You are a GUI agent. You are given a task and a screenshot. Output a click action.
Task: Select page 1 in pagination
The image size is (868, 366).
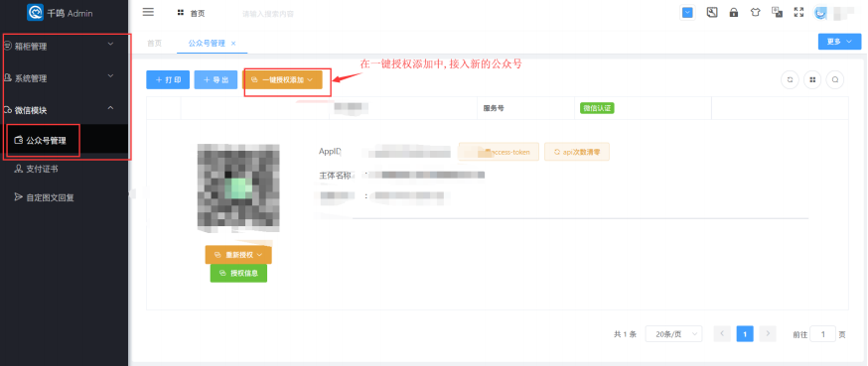pos(745,334)
